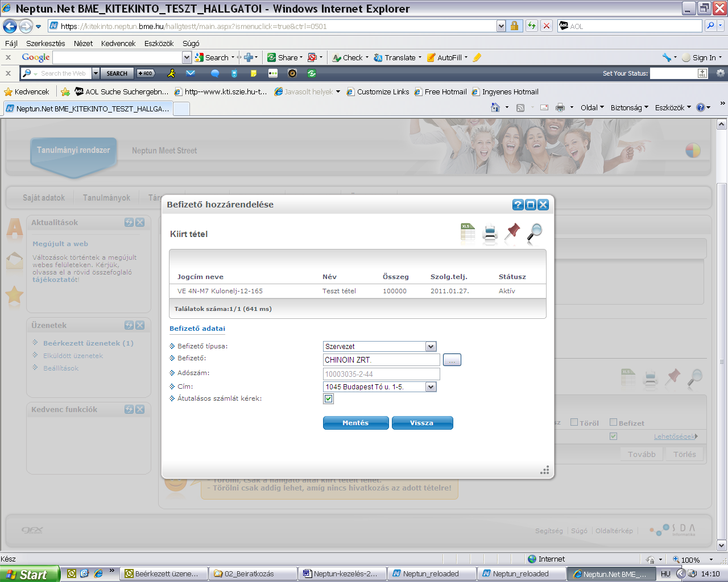The image size is (728, 582).
Task: Open the Biztonság command bar dropdown
Action: (x=630, y=107)
